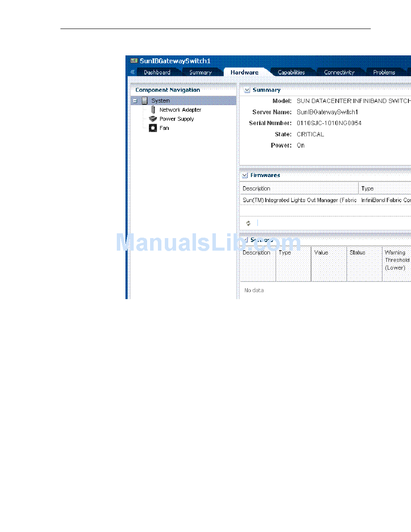The width and height of the screenshot is (411, 532).
Task: Click the SUN DATACENTER INFINIBAND SWITCH model value
Action: pos(353,101)
